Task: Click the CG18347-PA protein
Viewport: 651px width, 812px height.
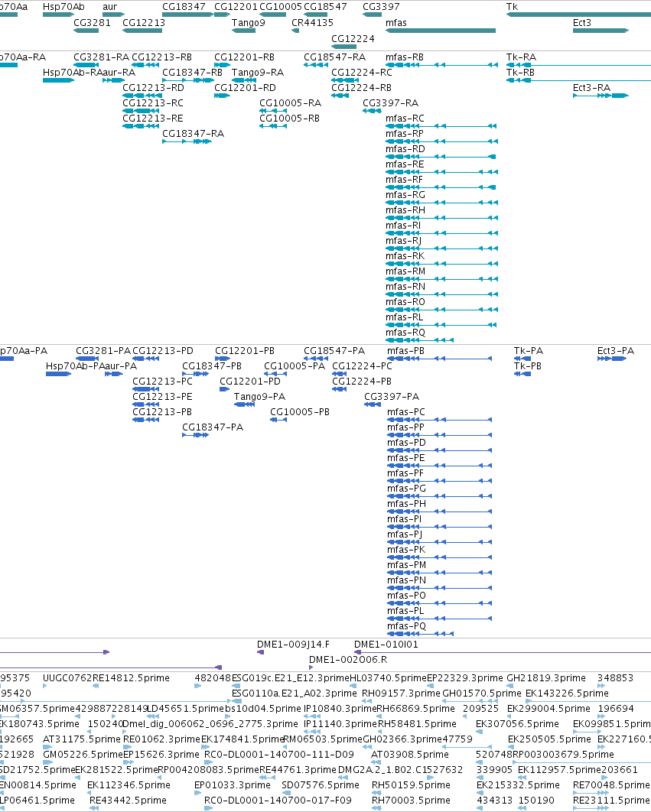Action: click(195, 435)
